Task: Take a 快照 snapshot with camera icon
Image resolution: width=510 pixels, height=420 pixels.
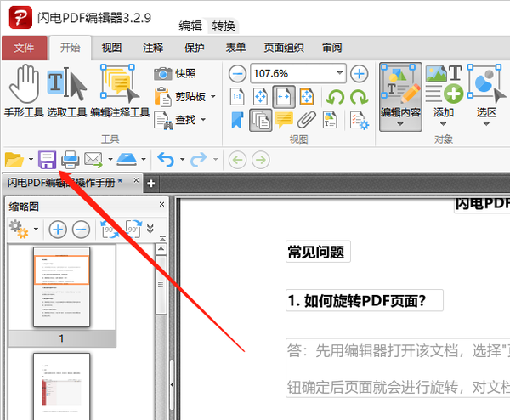Action: tap(175, 74)
